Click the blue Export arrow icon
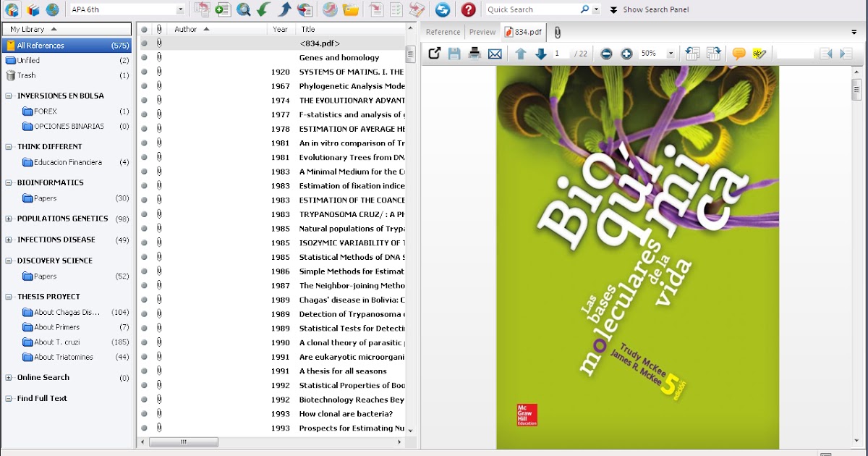 click(x=284, y=9)
